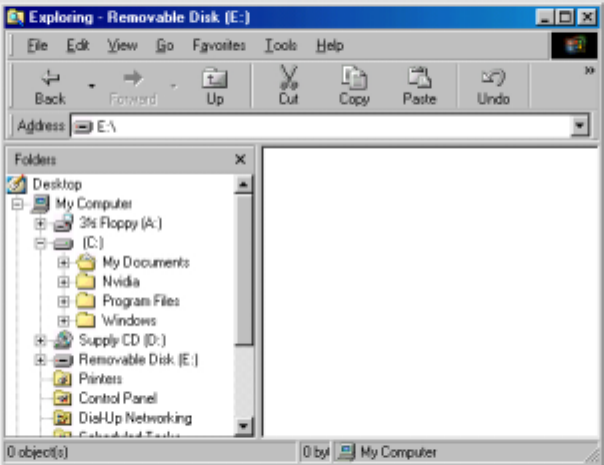Image resolution: width=604 pixels, height=465 pixels.
Task: Click the 0 object(s) status bar text
Action: (x=37, y=452)
